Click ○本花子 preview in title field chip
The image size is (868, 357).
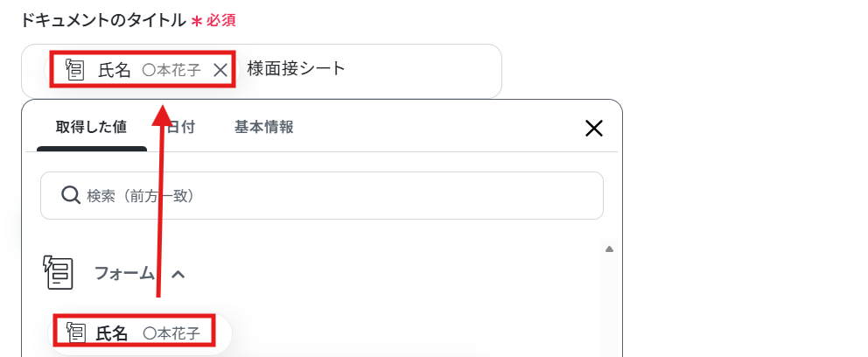click(171, 71)
